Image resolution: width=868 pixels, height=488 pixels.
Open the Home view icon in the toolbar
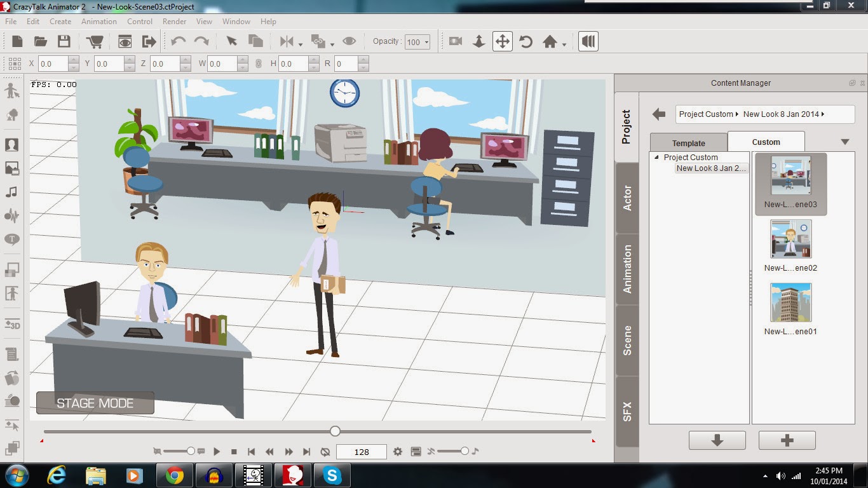tap(550, 41)
